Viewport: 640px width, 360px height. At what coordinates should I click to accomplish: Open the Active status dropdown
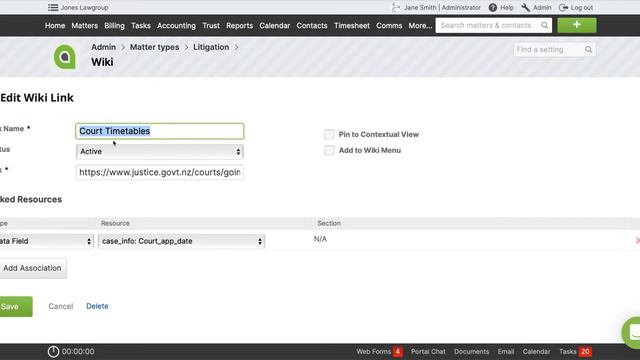160,151
